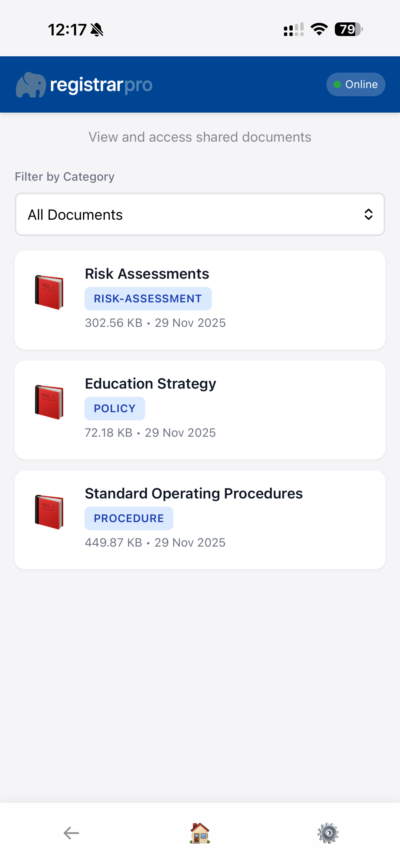
Task: Tap the registrarpro brand name text
Action: point(101,85)
